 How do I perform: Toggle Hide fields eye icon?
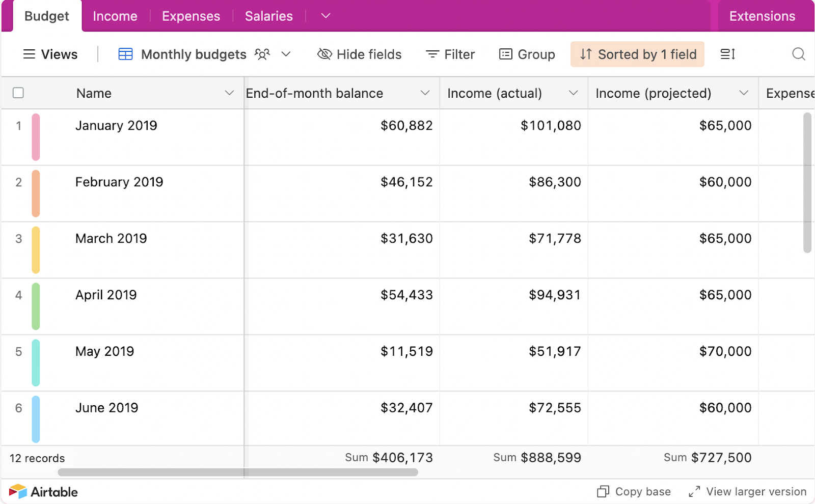point(324,54)
